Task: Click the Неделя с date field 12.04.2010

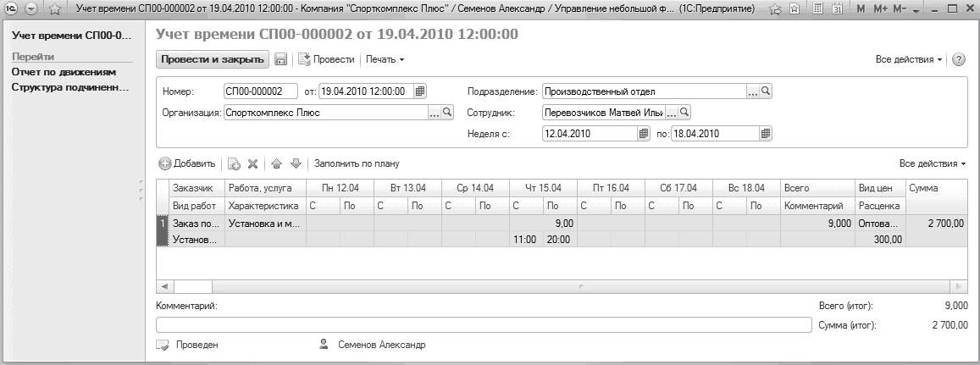Action: (590, 133)
